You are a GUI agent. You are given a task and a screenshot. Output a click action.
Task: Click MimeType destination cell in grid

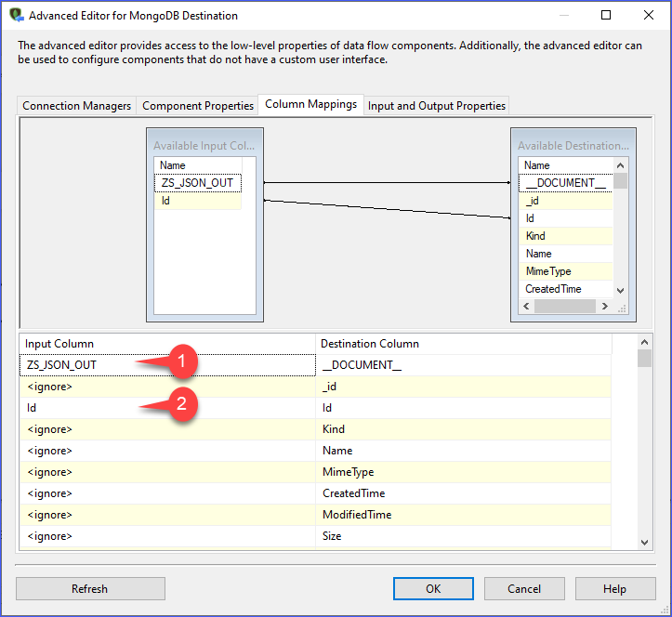pyautogui.click(x=464, y=472)
